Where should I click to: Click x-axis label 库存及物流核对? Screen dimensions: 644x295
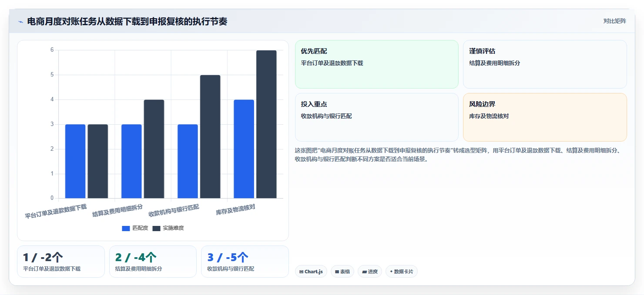tap(235, 210)
